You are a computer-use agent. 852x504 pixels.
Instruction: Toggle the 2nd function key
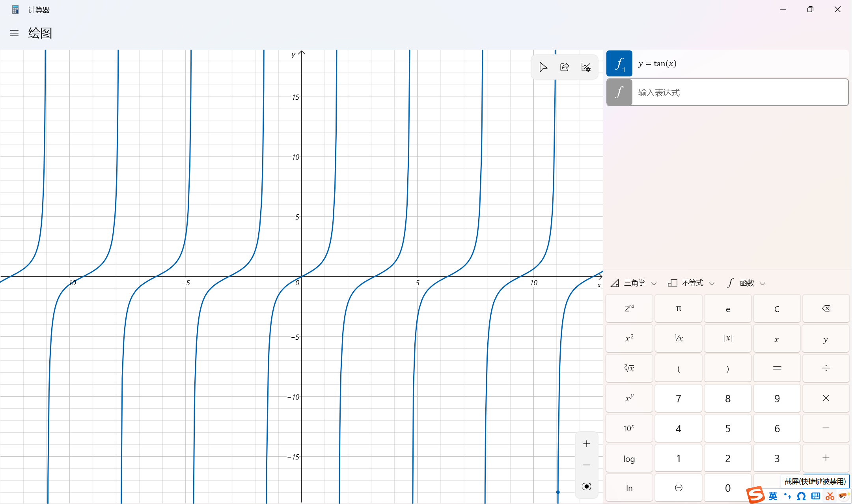click(x=629, y=309)
